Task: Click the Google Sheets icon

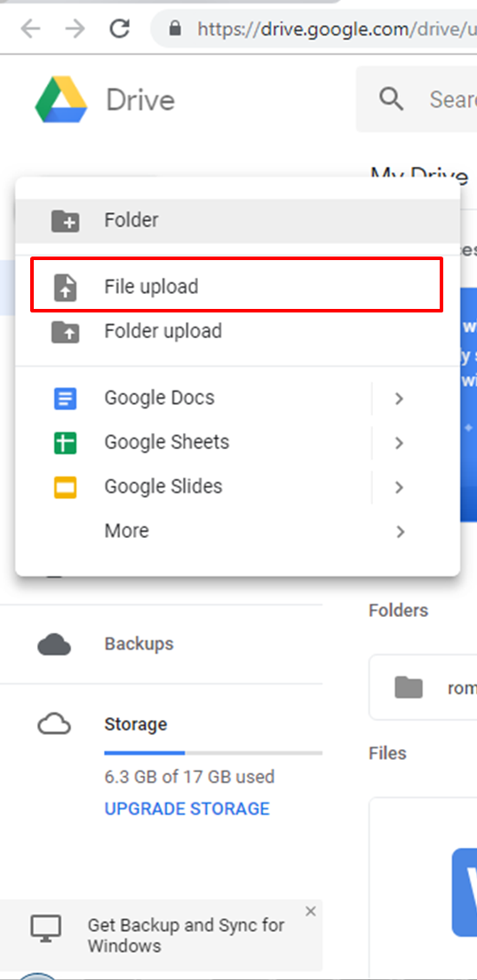Action: (65, 442)
